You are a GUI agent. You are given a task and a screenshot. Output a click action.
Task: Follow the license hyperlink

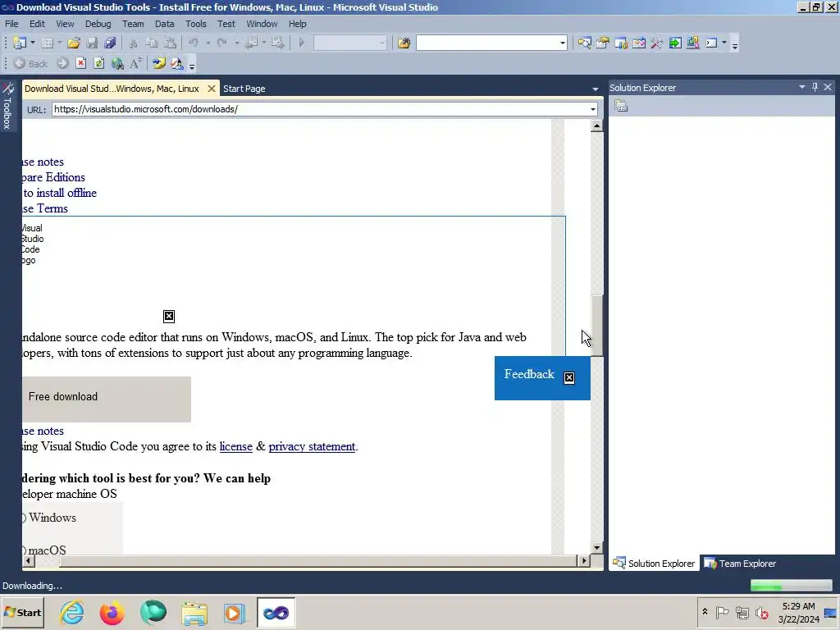click(235, 446)
